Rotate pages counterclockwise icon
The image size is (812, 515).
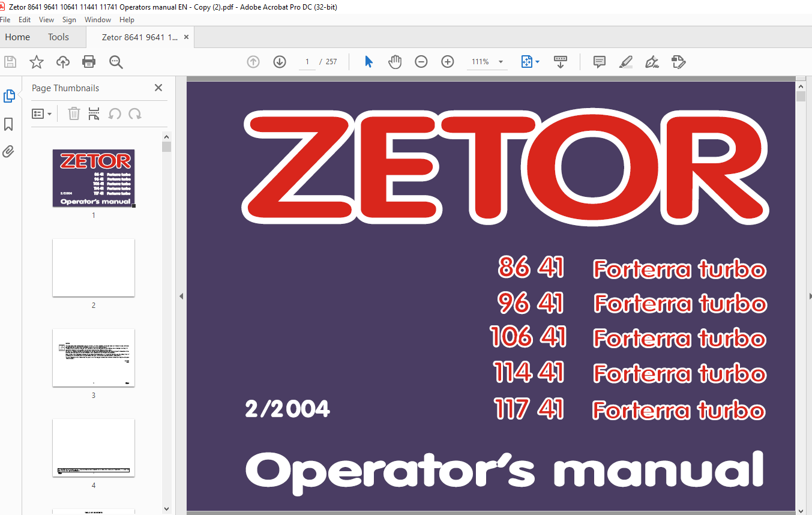tap(115, 113)
